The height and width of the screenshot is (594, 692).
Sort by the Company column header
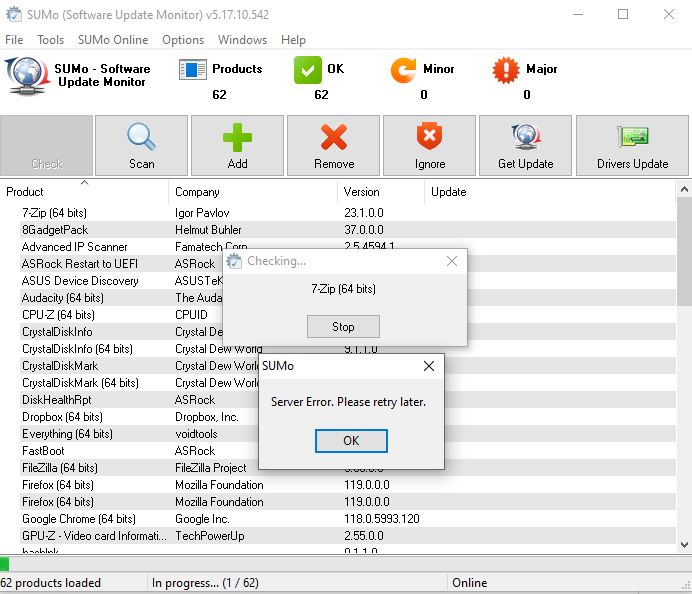[252, 192]
